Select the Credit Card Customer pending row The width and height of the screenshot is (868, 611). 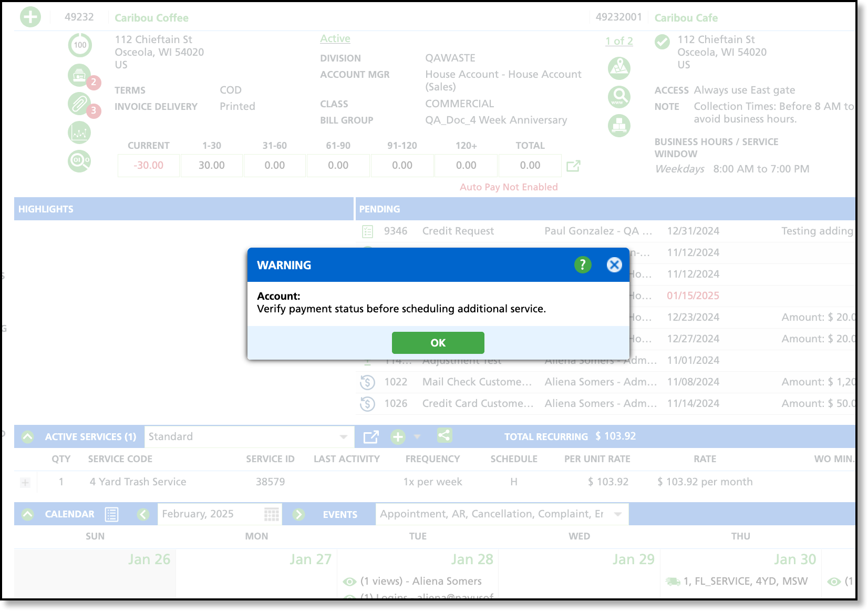click(x=606, y=404)
